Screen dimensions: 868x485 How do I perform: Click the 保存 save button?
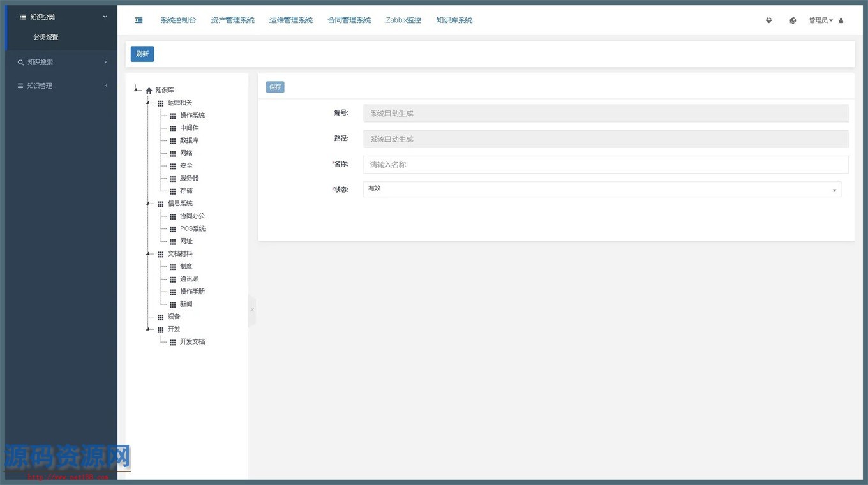tap(275, 87)
